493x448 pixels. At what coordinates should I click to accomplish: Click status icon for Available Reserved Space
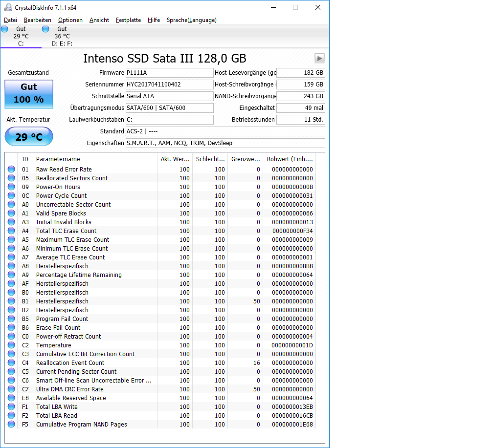coord(11,398)
